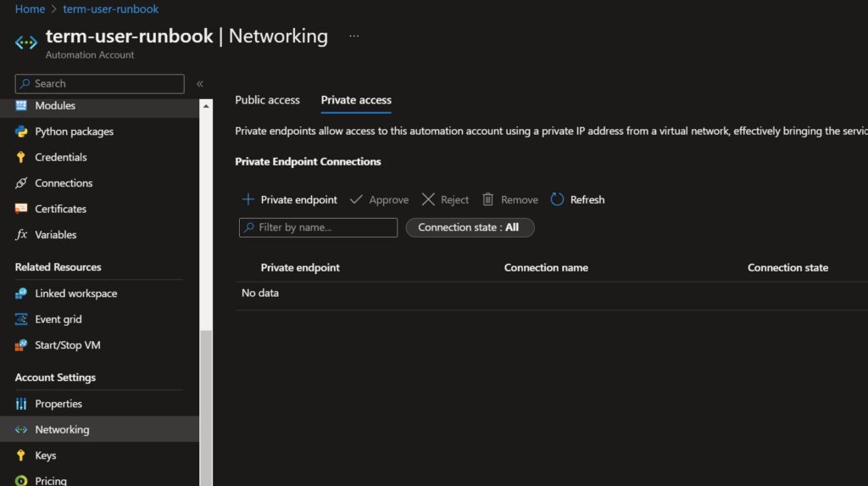Click the Event grid icon
The image size is (868, 486).
pos(21,319)
